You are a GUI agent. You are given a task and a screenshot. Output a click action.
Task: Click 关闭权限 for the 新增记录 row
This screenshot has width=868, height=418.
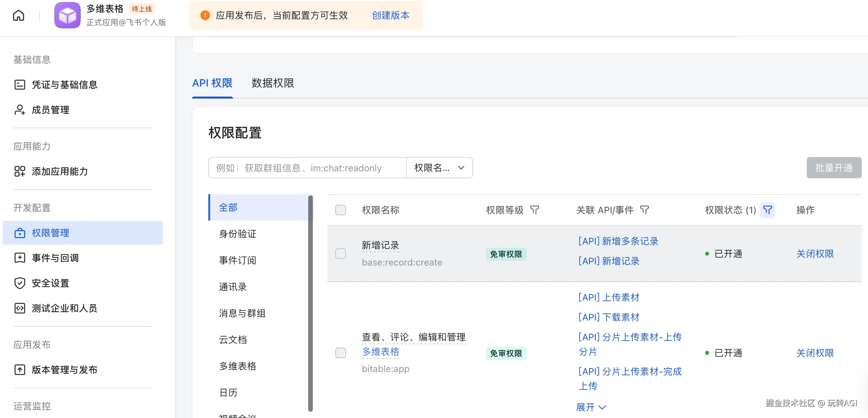point(814,253)
